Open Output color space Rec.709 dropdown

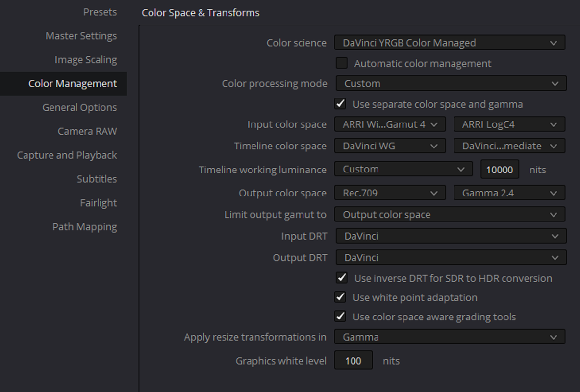pyautogui.click(x=390, y=193)
